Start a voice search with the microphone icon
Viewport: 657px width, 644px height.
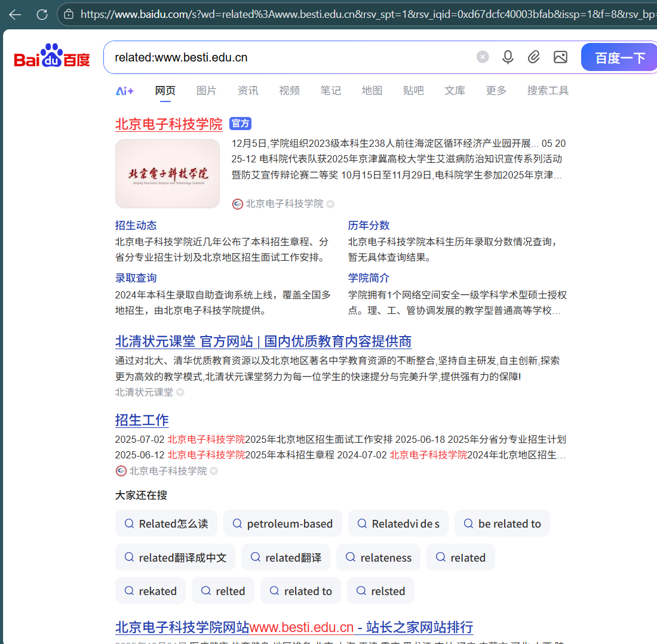(x=508, y=57)
